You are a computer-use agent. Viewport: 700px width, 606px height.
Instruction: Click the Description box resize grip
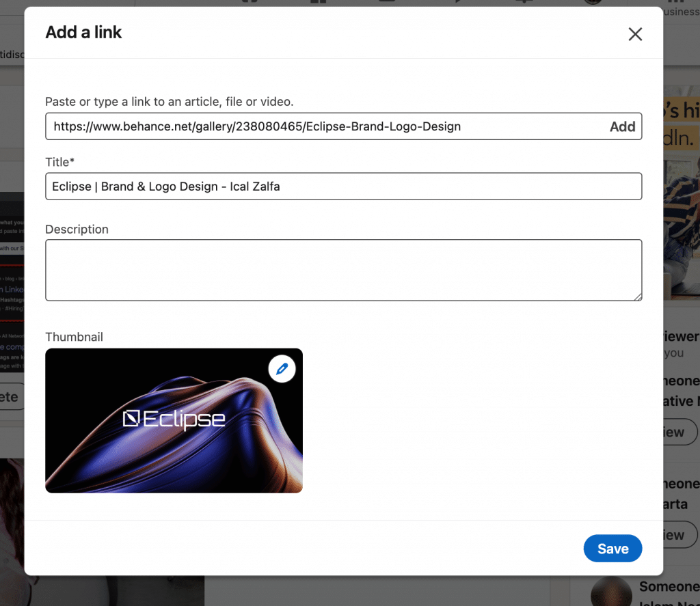[x=639, y=297]
